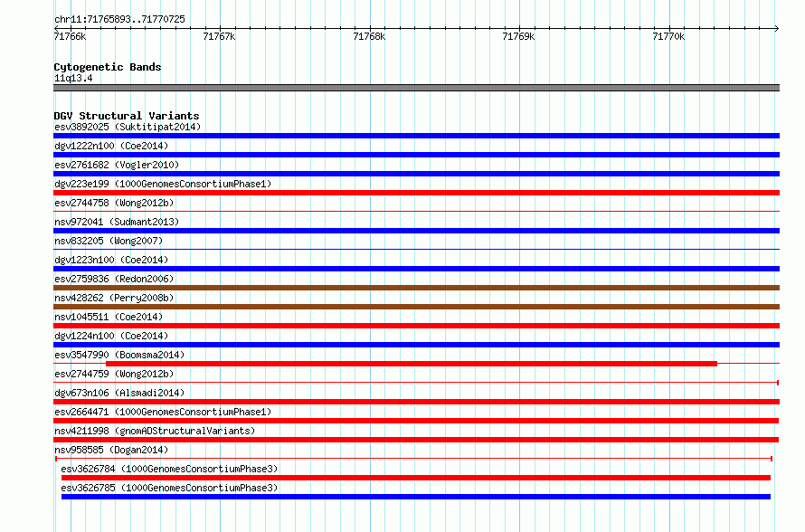Screen dimensions: 805x532
Task: Click the esv3892025 (Suktitipat2014) variant label
Action: [128, 127]
